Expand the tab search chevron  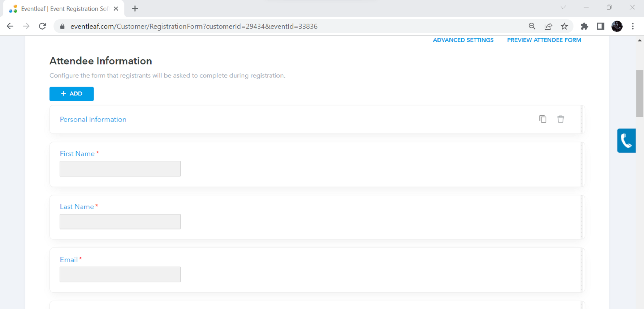[x=563, y=7]
